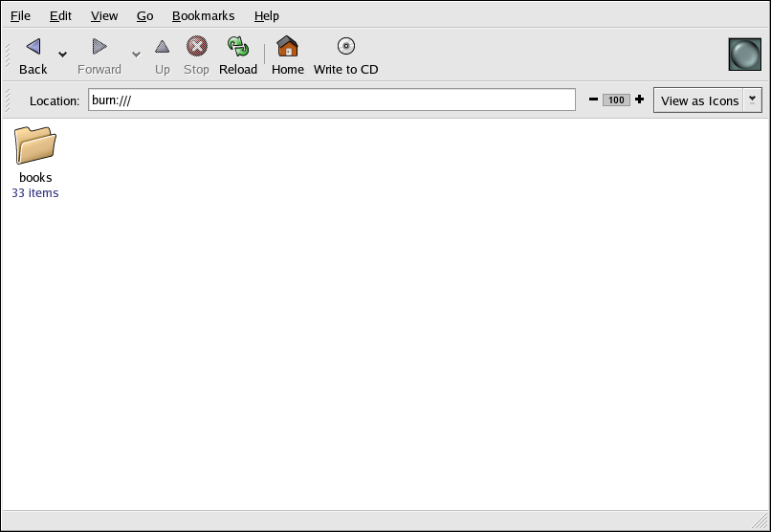
Task: Click in the Location text field
Action: point(331,100)
